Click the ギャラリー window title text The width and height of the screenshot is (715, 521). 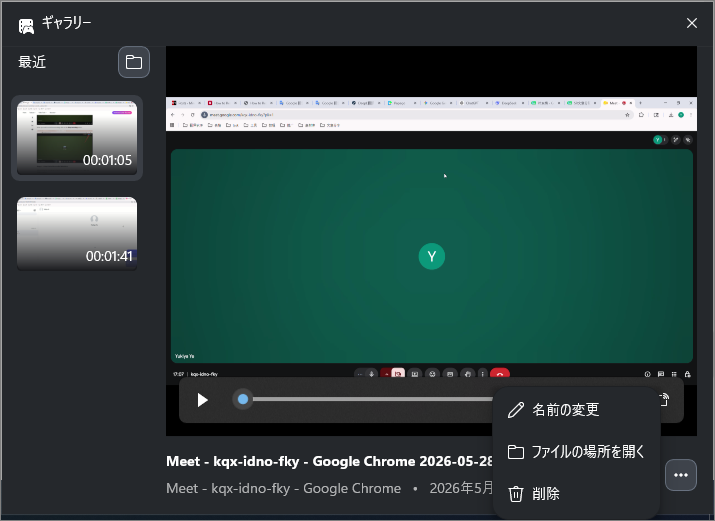tap(67, 22)
